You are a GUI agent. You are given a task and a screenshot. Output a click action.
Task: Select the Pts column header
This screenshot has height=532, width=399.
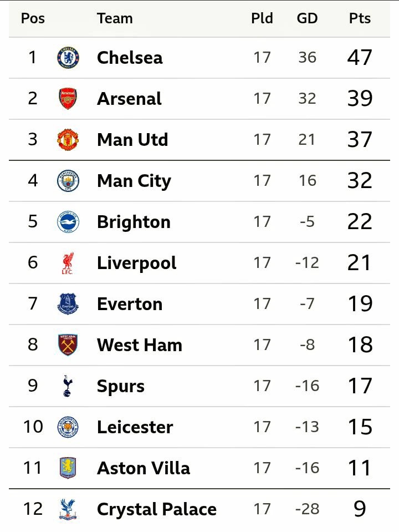[x=360, y=18]
